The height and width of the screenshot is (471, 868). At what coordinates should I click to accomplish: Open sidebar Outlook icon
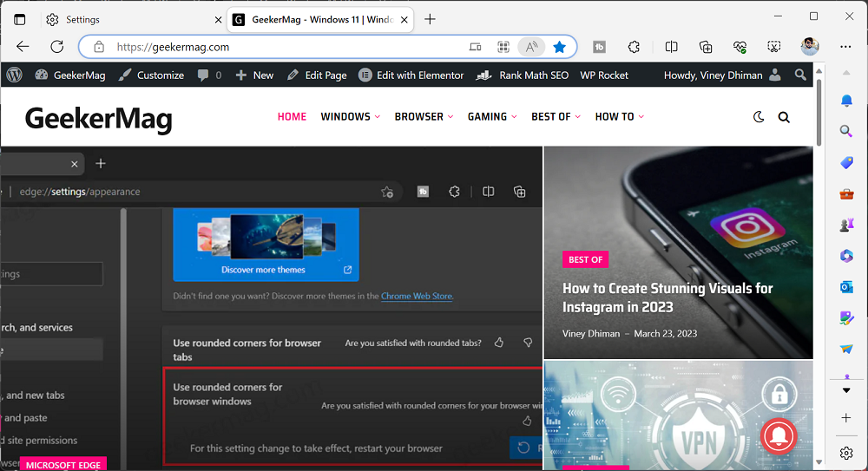[846, 287]
